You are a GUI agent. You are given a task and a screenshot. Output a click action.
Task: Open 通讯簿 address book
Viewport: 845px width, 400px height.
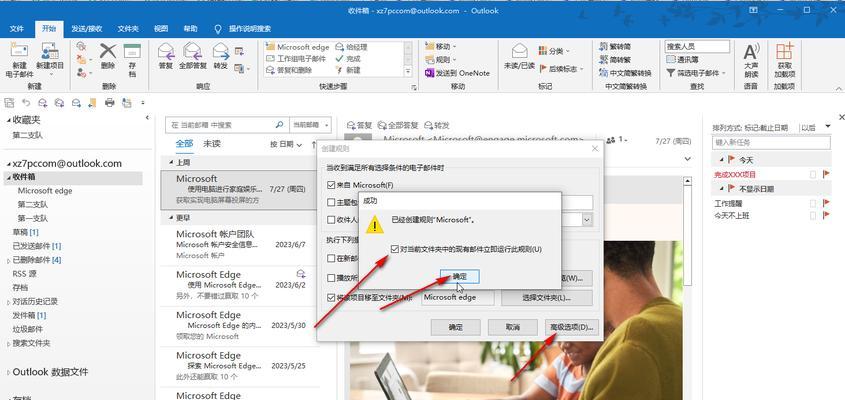pyautogui.click(x=682, y=60)
